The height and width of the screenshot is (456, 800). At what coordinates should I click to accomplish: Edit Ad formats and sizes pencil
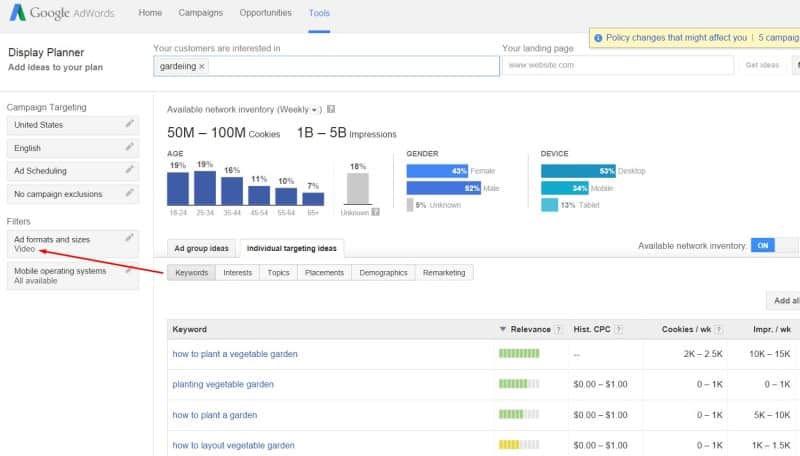click(x=130, y=238)
